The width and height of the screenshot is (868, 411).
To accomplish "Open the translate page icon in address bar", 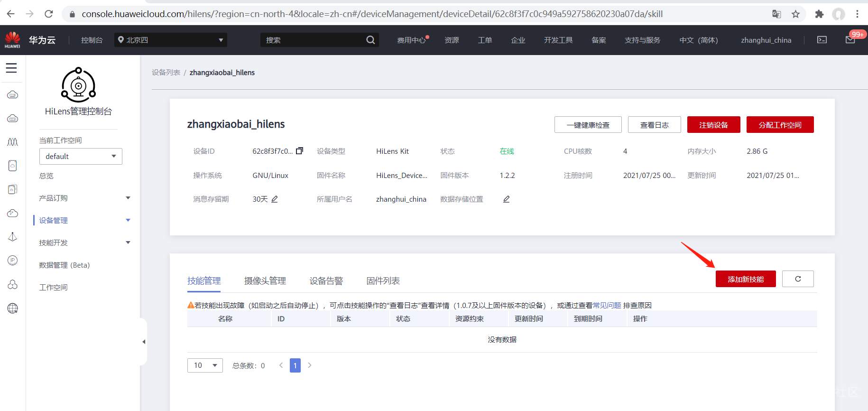I will pos(776,14).
